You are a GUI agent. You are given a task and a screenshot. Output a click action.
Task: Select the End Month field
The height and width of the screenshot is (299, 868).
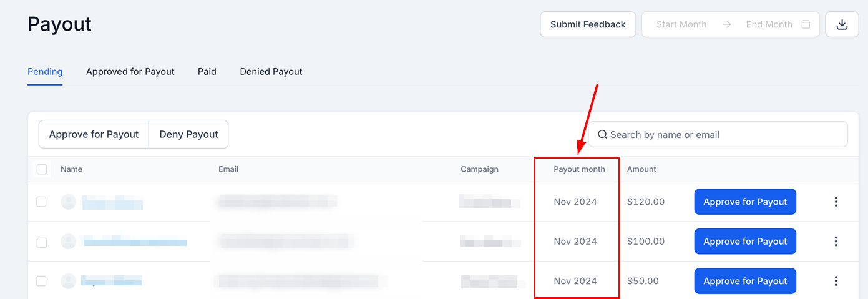tap(769, 24)
